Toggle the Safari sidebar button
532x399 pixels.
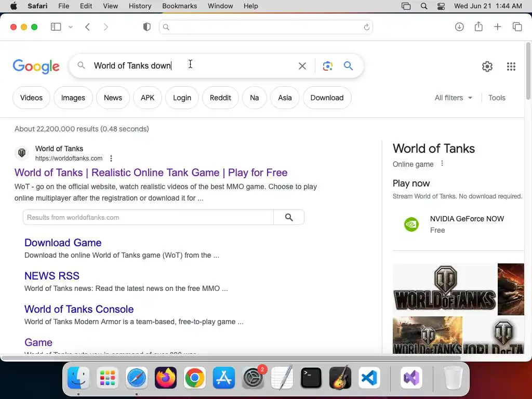[56, 27]
